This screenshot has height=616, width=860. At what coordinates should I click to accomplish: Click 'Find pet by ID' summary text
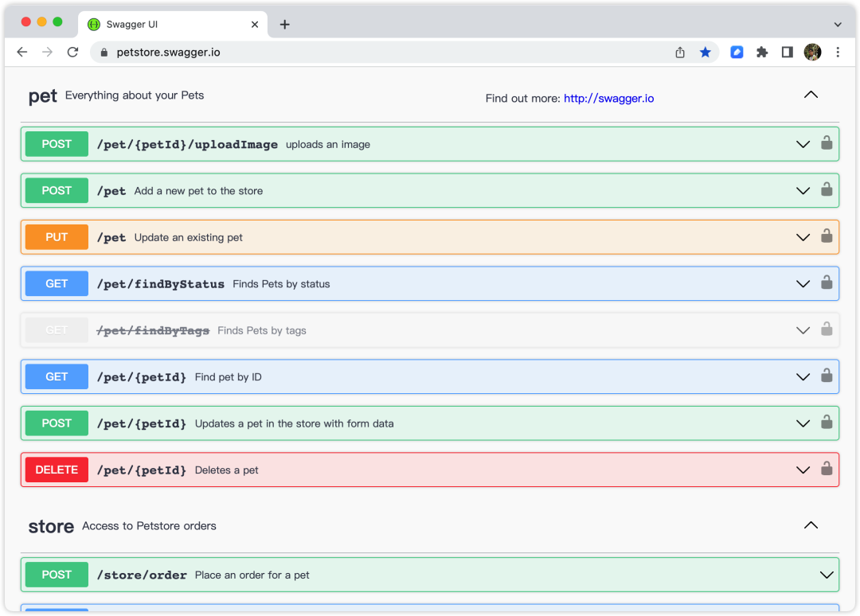(x=229, y=377)
